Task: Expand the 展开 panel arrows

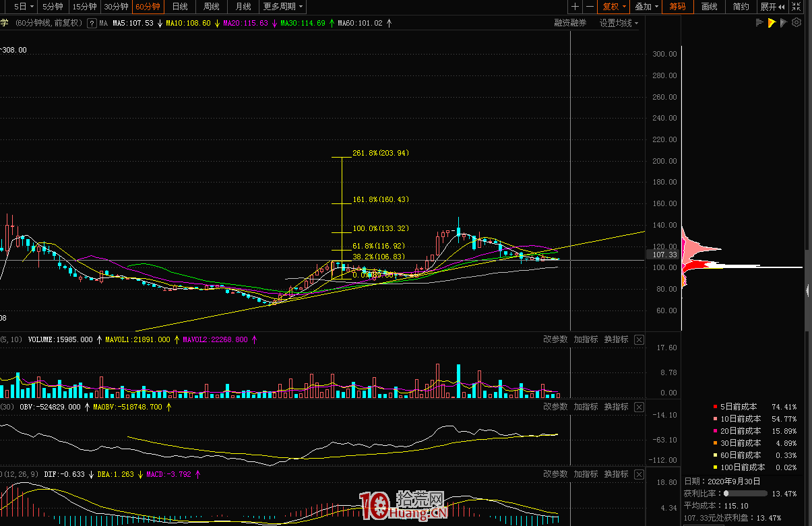Action: pos(772,7)
